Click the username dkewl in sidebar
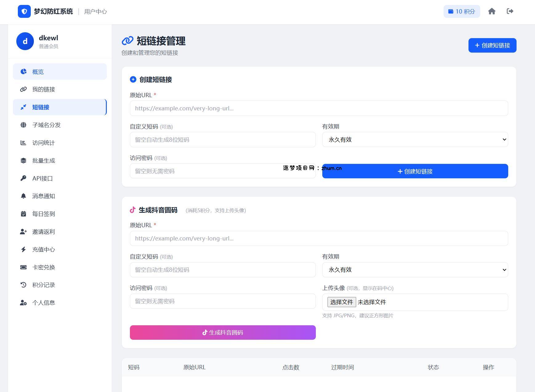This screenshot has width=535, height=392. pyautogui.click(x=48, y=38)
